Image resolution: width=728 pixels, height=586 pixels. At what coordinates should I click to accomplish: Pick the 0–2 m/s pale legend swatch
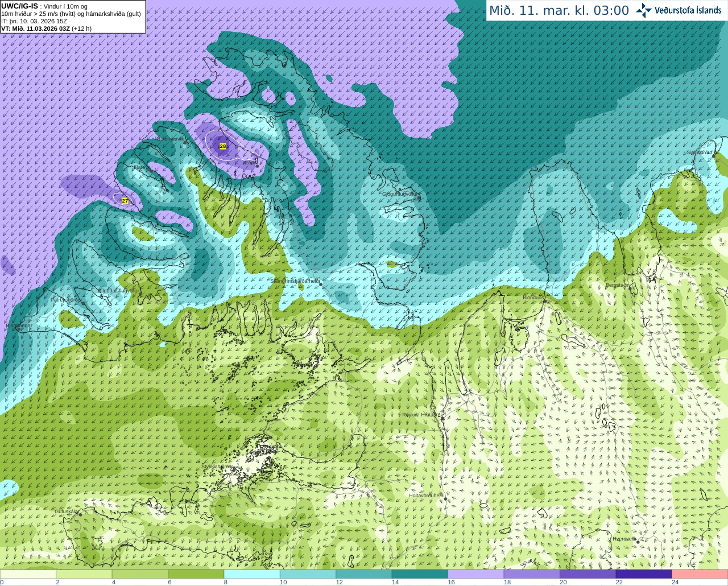pyautogui.click(x=28, y=574)
